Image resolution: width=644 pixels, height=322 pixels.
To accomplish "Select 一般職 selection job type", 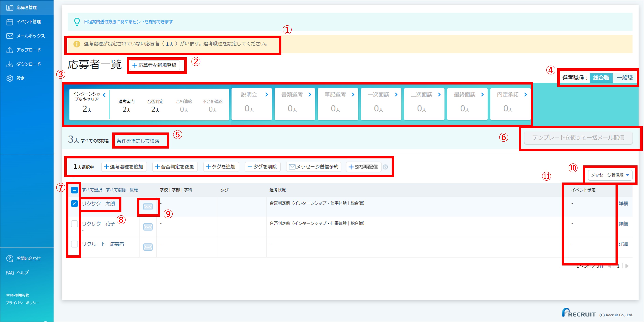I will click(x=625, y=78).
